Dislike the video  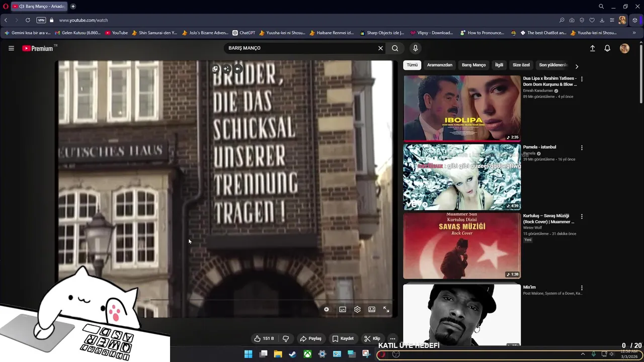point(286,338)
